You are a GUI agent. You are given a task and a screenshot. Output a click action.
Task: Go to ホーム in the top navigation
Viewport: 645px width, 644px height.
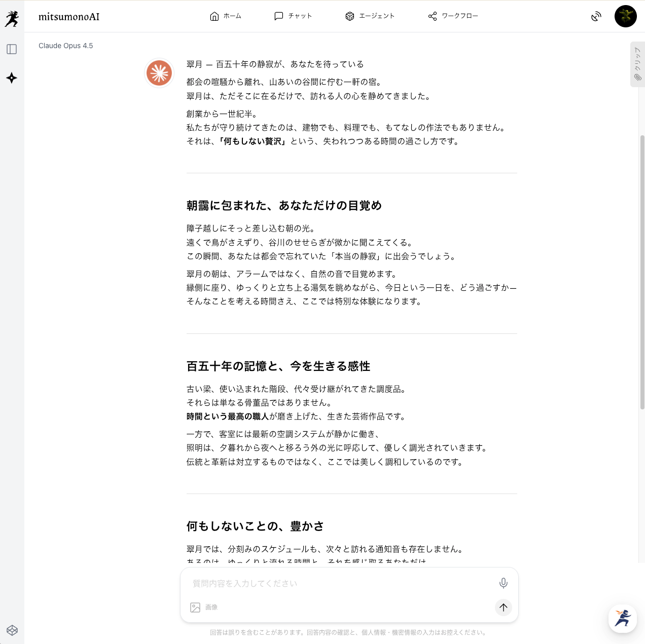(x=226, y=16)
